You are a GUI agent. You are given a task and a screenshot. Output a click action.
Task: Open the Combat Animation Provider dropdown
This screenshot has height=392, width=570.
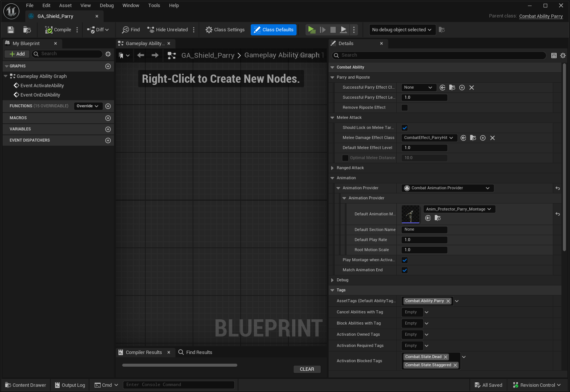[x=447, y=188]
